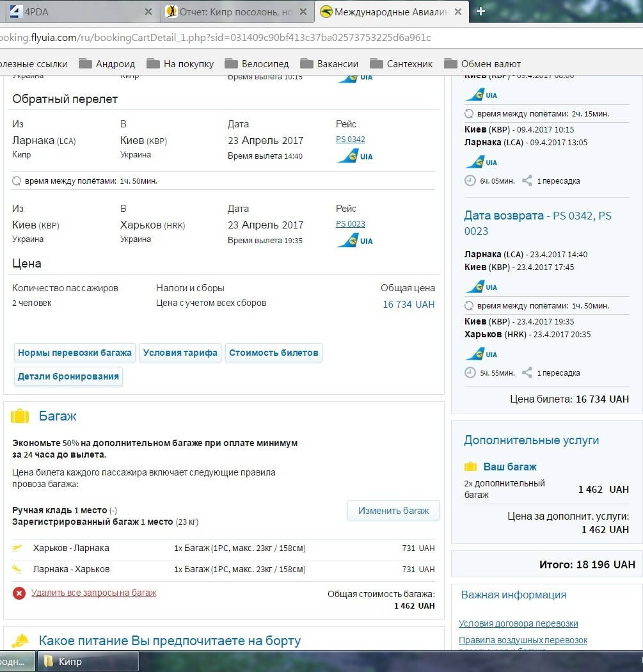
Task: Click the Велосипед bookmark folder icon
Action: pos(231,64)
